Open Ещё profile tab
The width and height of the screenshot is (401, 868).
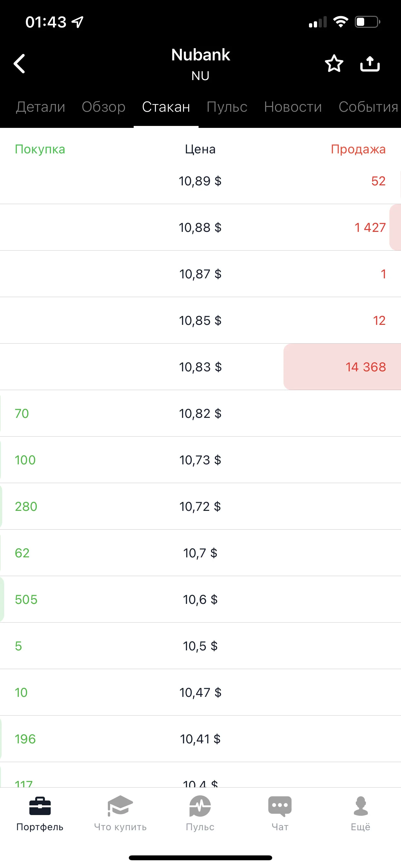(x=361, y=813)
